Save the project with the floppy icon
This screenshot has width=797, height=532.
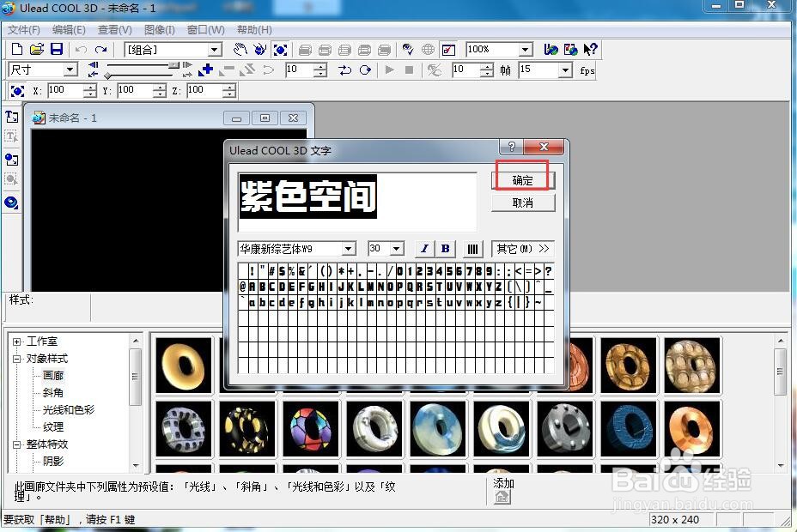click(x=57, y=49)
